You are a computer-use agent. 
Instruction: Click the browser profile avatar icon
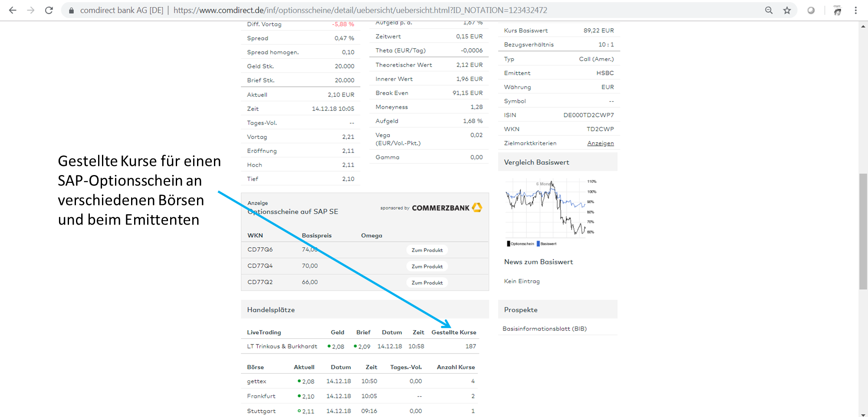click(837, 10)
